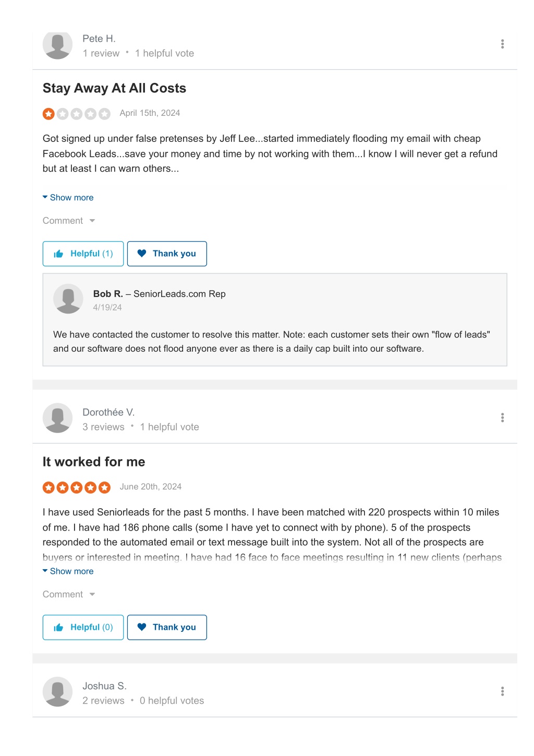Mark 'Stay Away At All Costs' review as Helpful
Screen dimensions: 534x756
(83, 254)
